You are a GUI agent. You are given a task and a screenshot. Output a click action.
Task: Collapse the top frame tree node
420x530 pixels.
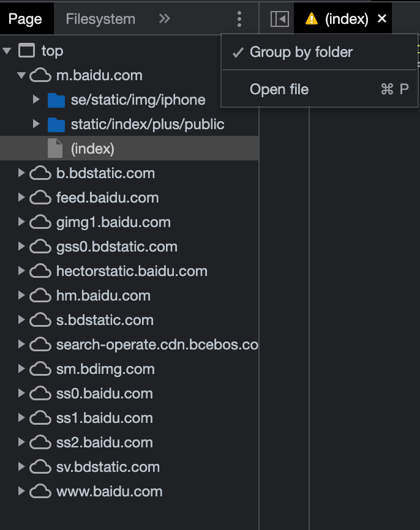[6, 51]
